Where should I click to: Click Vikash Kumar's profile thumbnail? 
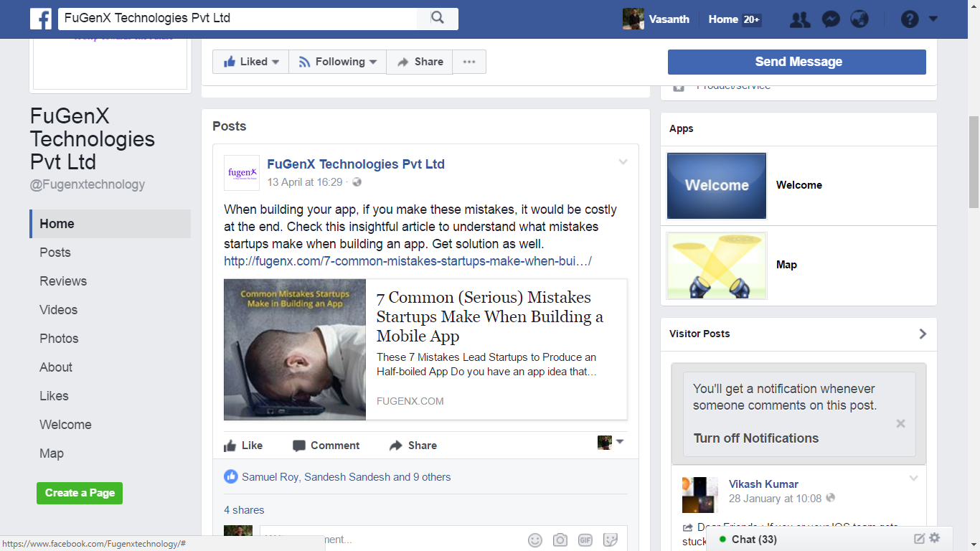click(700, 495)
